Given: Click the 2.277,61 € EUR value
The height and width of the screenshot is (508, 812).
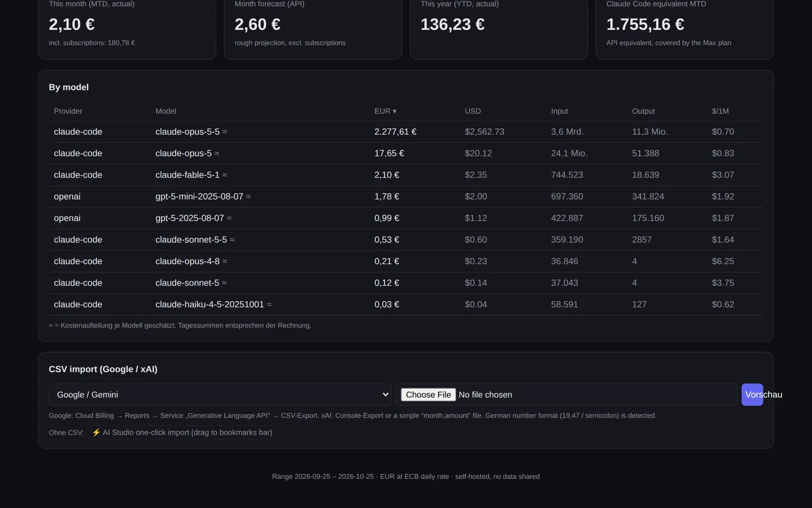Looking at the screenshot, I should pyautogui.click(x=395, y=132).
